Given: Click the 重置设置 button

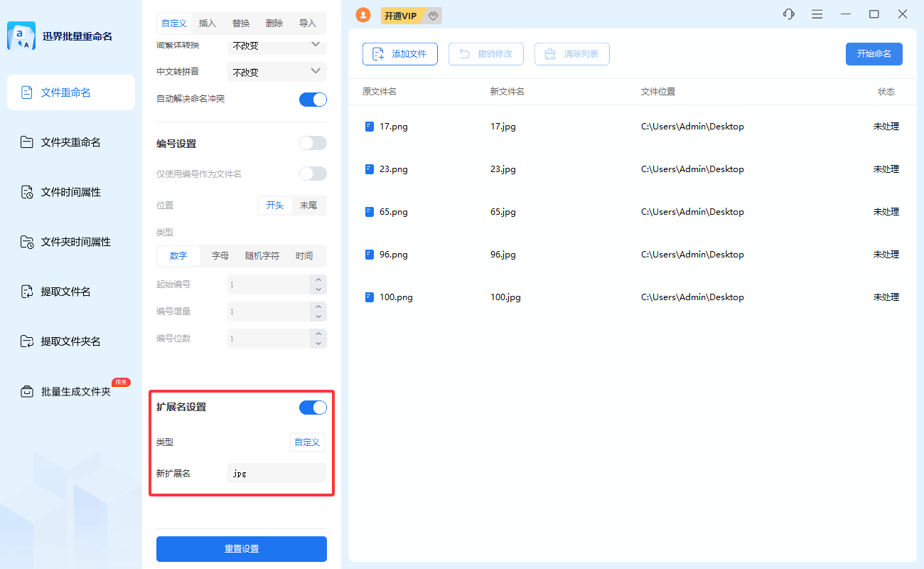Looking at the screenshot, I should point(242,549).
